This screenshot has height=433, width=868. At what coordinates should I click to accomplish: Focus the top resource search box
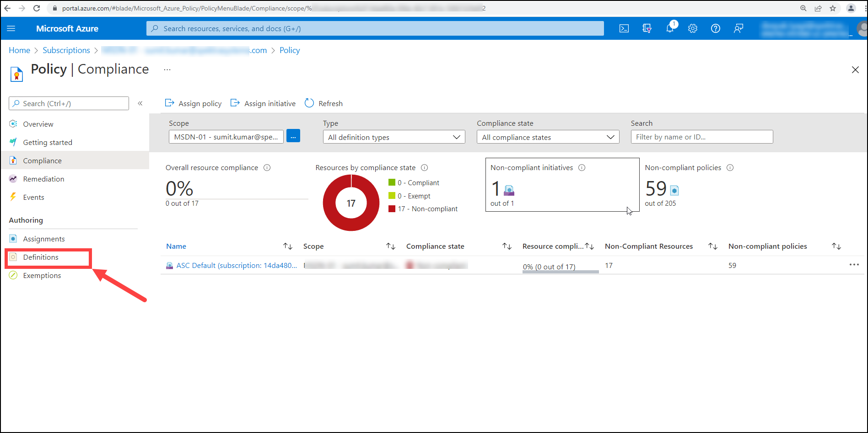pyautogui.click(x=375, y=28)
